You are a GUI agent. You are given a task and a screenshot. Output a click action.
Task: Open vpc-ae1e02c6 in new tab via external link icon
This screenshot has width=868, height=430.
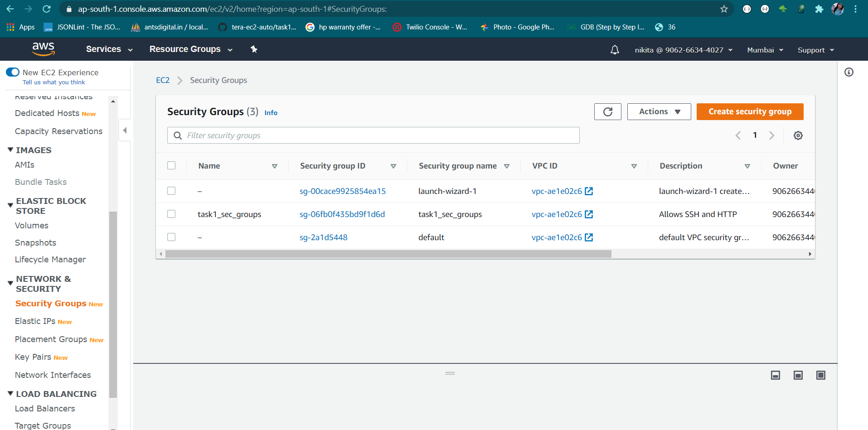589,191
